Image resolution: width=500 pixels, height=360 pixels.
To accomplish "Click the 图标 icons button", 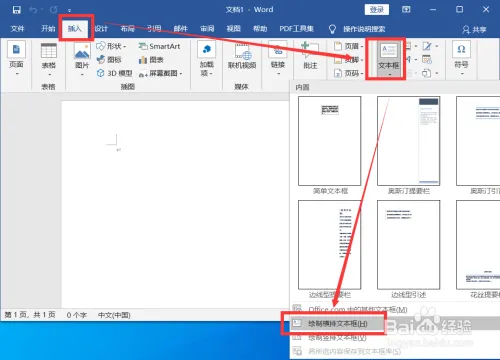I will tap(109, 60).
